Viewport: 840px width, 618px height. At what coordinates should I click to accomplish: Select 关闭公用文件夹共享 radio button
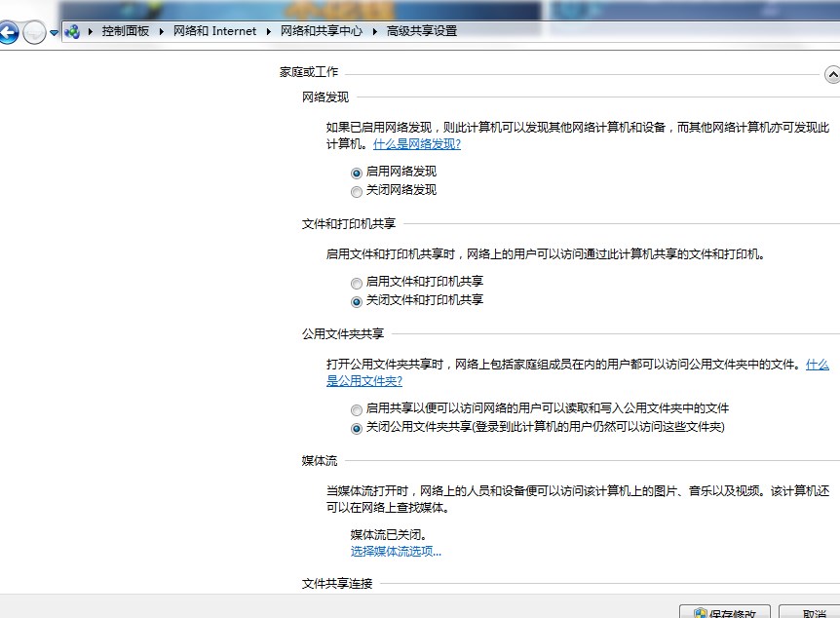[357, 428]
